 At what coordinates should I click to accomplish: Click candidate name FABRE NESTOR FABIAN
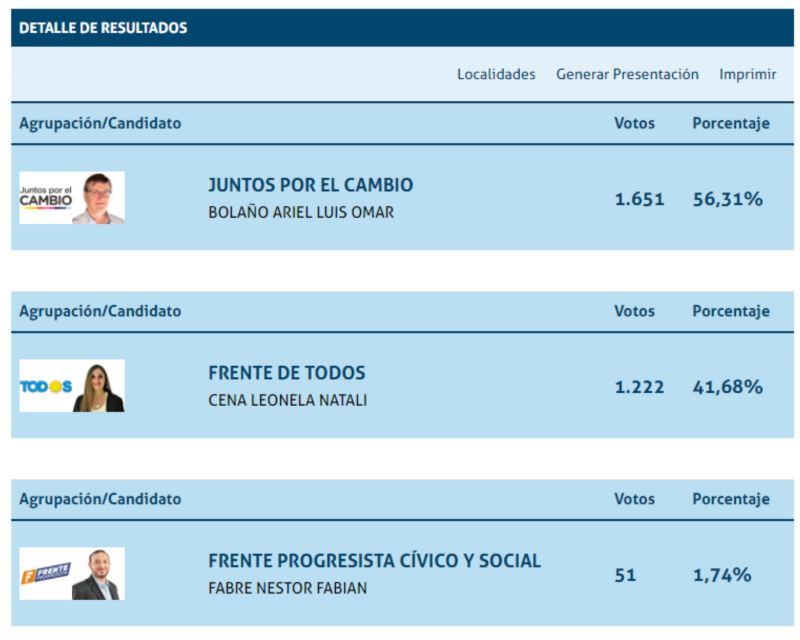click(x=287, y=588)
